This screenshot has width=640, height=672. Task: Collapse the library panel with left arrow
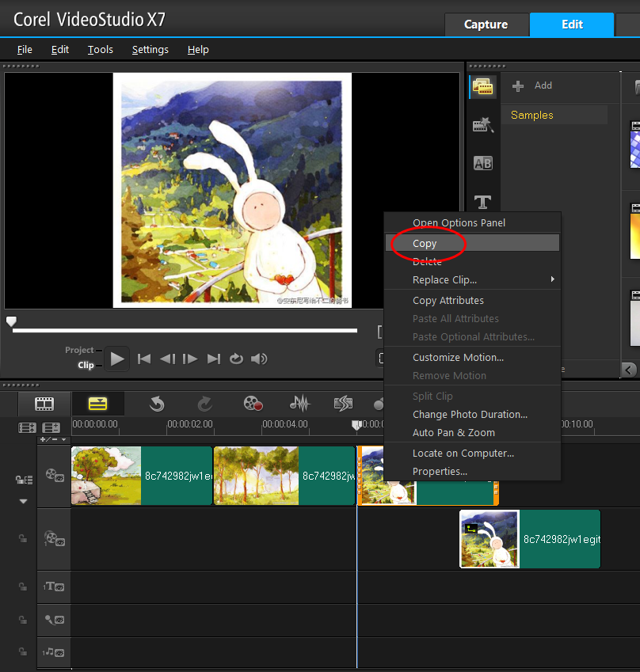(x=628, y=370)
